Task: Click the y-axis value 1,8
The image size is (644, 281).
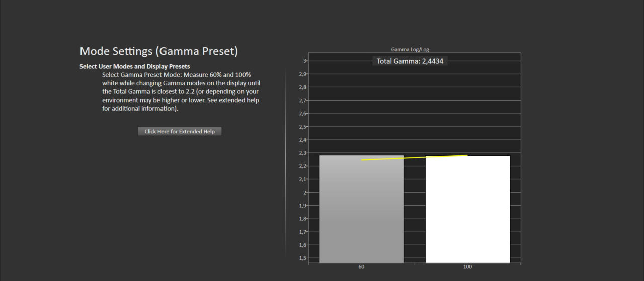Action: (x=302, y=219)
